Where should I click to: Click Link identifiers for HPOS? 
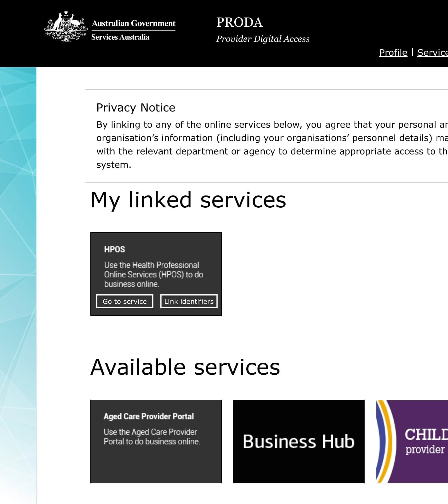[188, 301]
